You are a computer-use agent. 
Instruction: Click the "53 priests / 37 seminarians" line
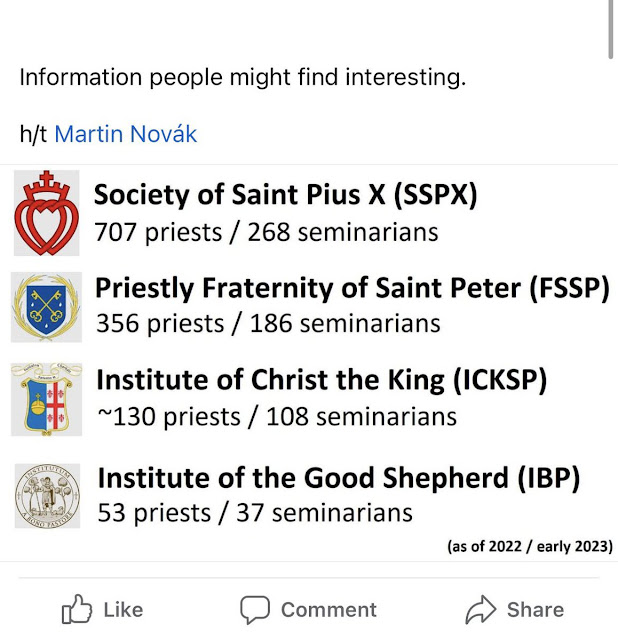(255, 513)
